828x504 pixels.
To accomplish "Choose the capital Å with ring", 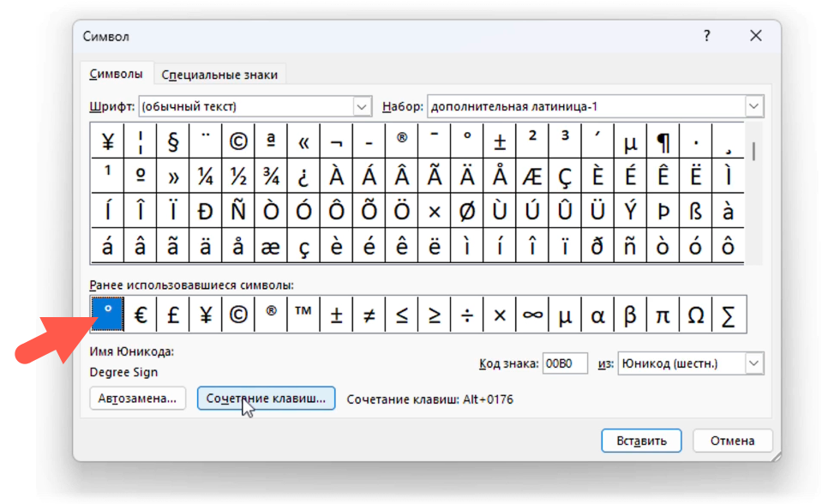I will tap(500, 176).
